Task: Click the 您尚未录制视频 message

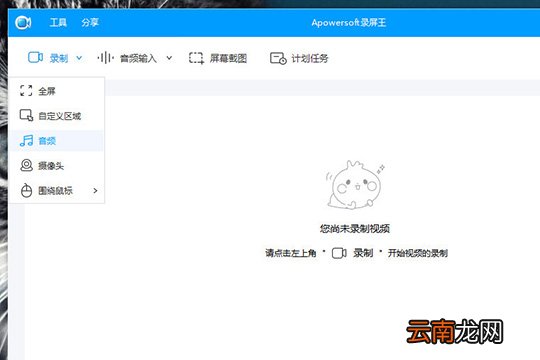Action: [354, 228]
